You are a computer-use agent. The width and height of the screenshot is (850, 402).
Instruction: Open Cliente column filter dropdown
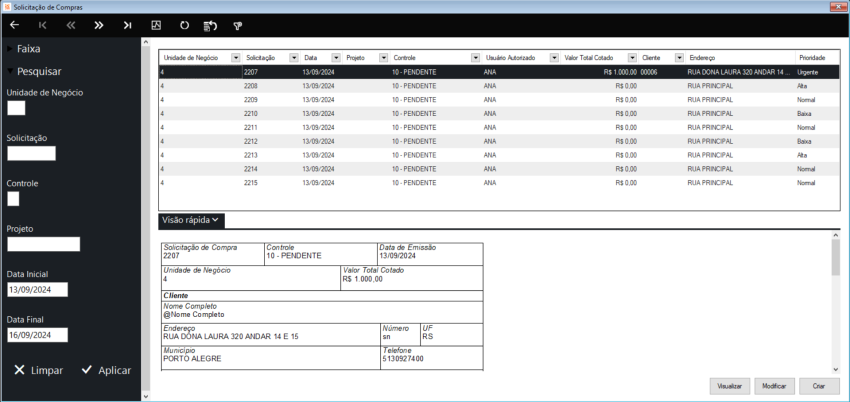[679, 57]
